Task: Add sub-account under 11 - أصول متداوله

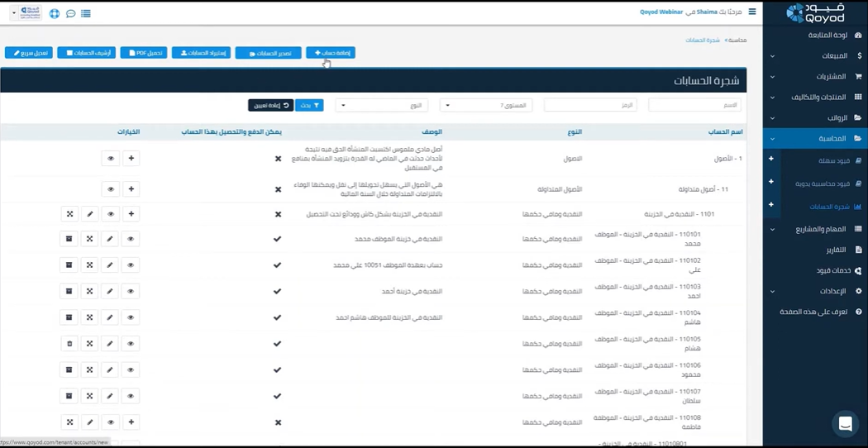Action: [131, 188]
